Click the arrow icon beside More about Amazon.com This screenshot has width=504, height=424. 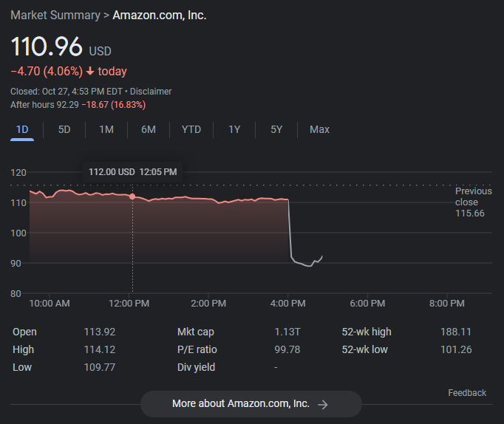322,404
